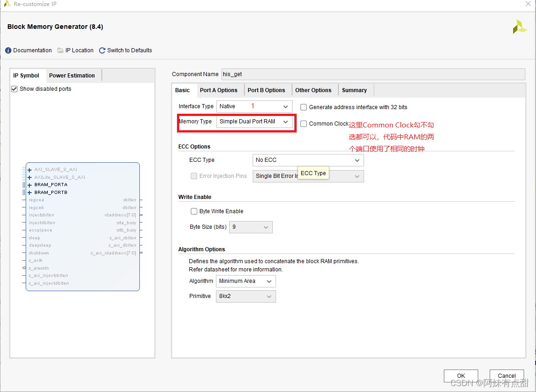536x392 pixels.
Task: Open the Documentation info icon
Action: [8, 50]
